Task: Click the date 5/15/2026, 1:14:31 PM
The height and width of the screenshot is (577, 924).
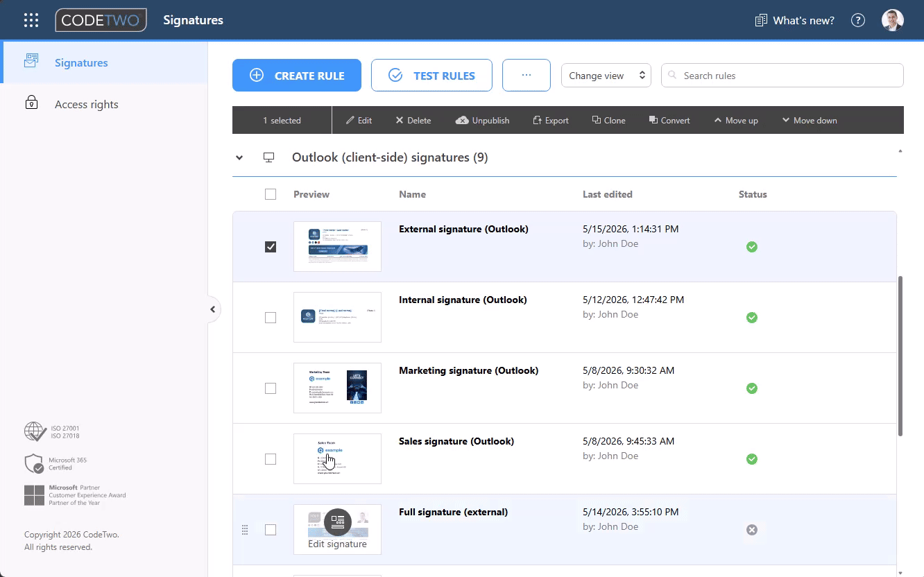Action: tap(631, 229)
